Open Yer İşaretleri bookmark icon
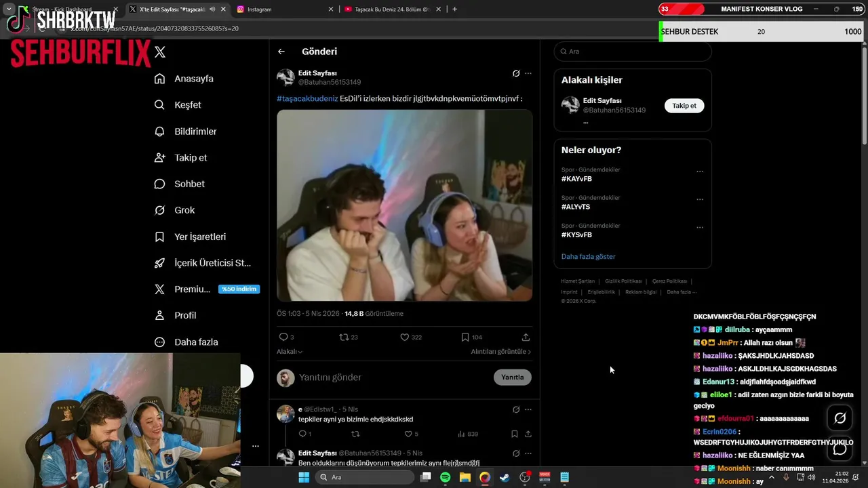Image resolution: width=868 pixels, height=488 pixels. pyautogui.click(x=159, y=237)
